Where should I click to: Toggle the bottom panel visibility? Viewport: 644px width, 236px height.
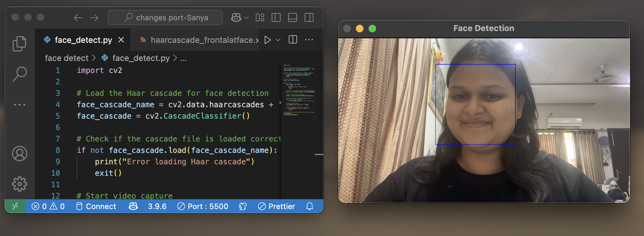(x=293, y=17)
